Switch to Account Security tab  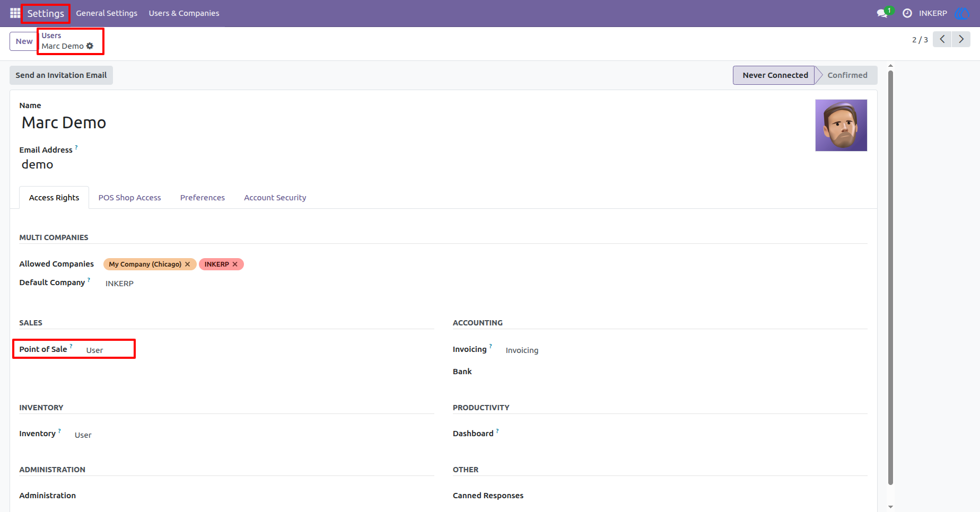click(275, 198)
